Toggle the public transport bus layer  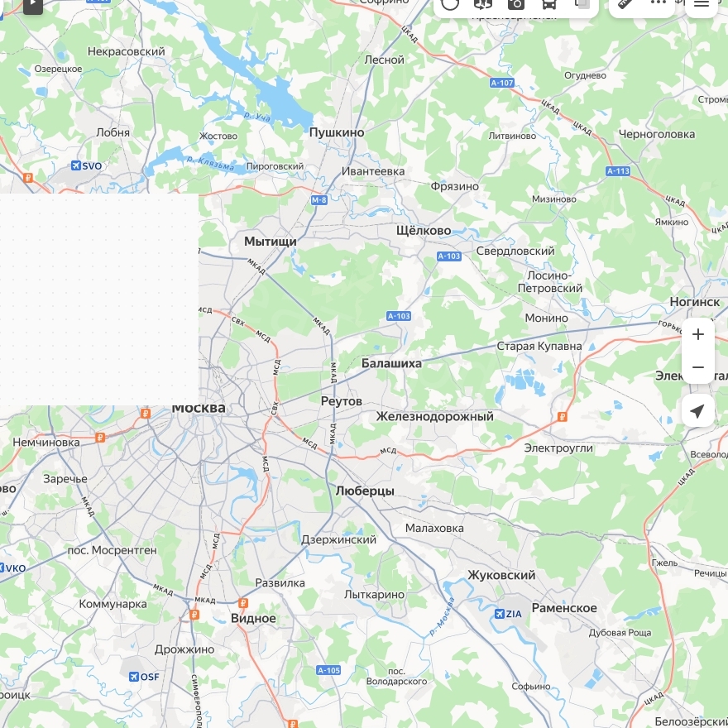tap(548, 3)
